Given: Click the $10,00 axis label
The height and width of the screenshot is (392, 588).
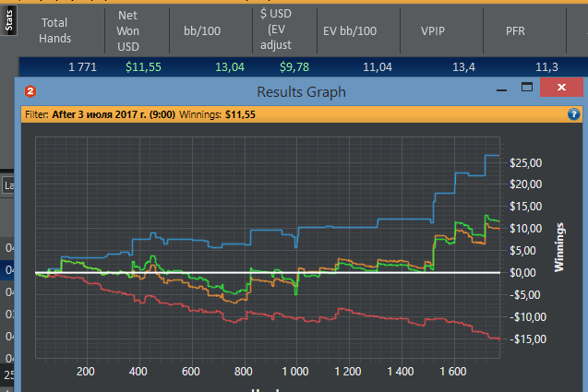Looking at the screenshot, I should [525, 229].
